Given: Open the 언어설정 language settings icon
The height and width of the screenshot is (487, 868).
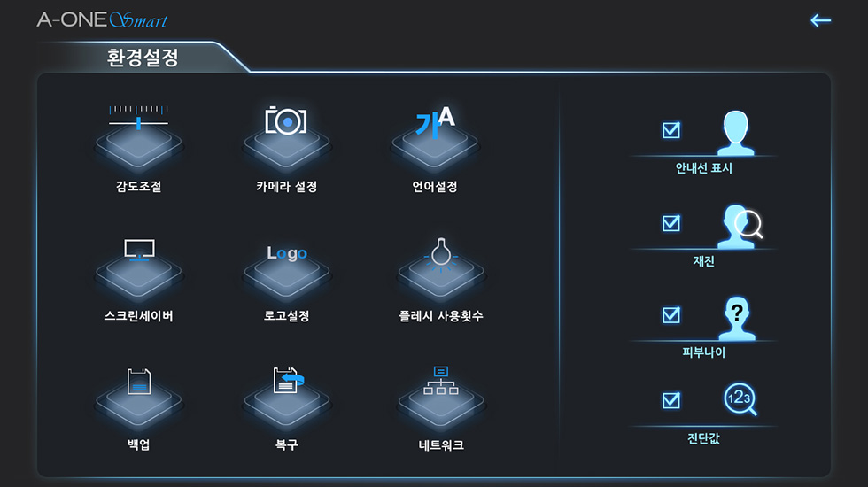Looking at the screenshot, I should pyautogui.click(x=435, y=136).
